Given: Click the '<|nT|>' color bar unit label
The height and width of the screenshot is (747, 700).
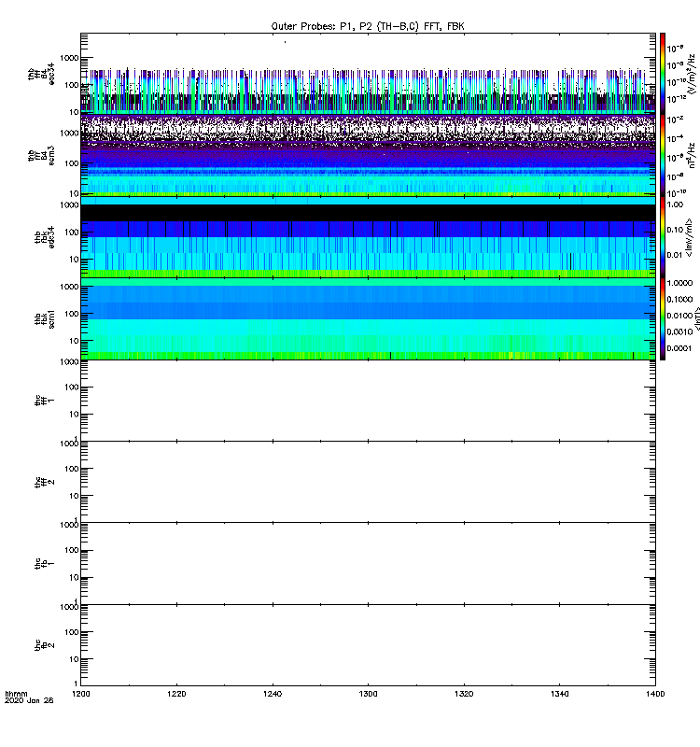Looking at the screenshot, I should (x=696, y=318).
